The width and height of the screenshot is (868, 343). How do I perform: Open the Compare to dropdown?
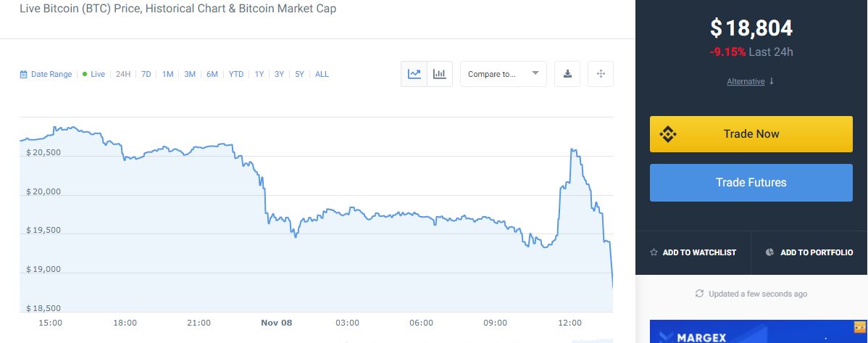click(504, 74)
